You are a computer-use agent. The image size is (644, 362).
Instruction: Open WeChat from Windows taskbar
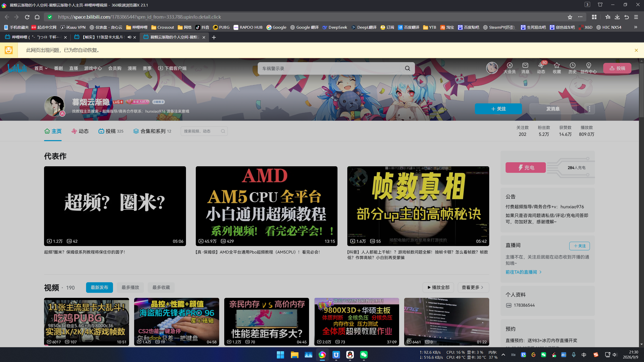coord(364,355)
